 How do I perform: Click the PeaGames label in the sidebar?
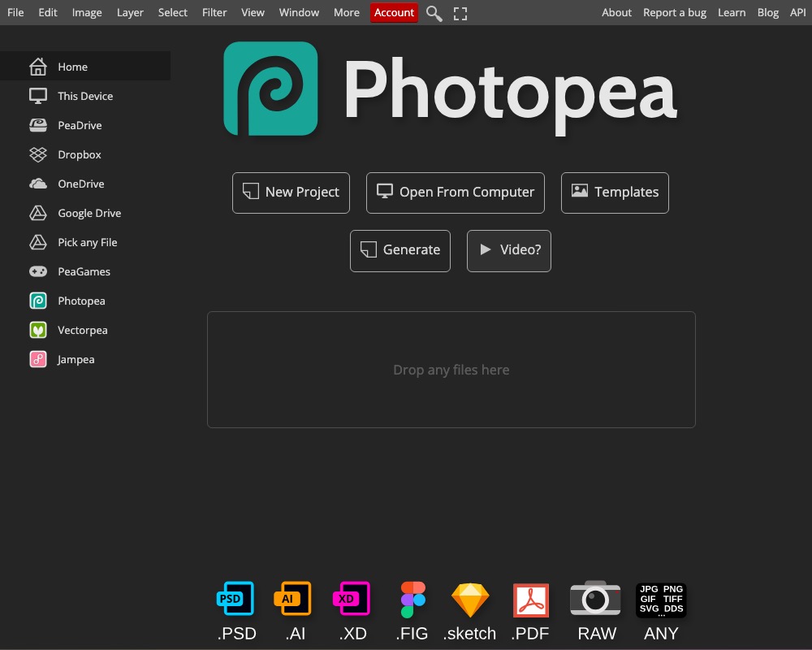84,271
